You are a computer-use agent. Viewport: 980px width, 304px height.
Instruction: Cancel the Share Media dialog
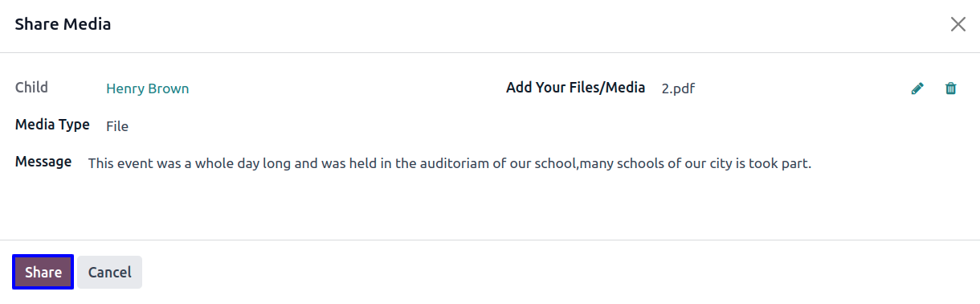tap(110, 272)
